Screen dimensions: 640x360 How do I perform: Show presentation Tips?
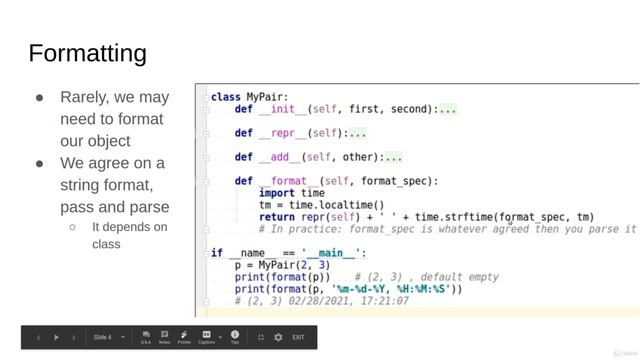(235, 337)
